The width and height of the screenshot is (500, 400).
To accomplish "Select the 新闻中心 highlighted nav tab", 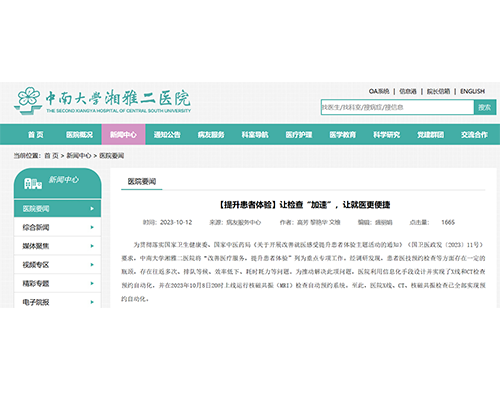I will pyautogui.click(x=123, y=135).
